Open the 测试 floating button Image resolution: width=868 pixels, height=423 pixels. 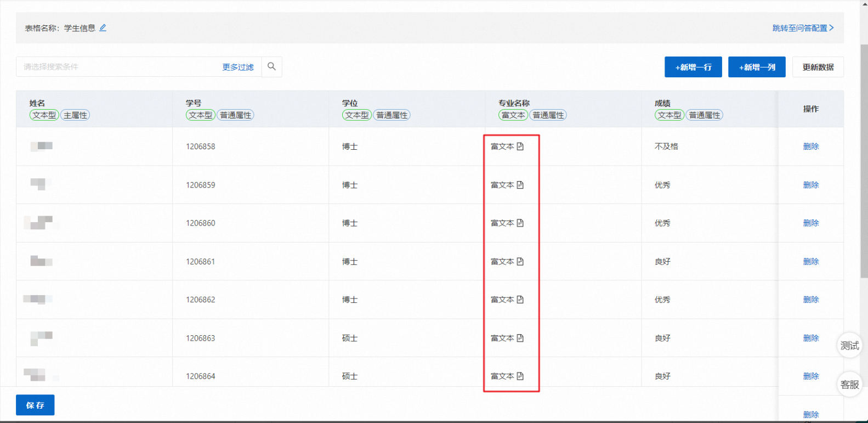tap(849, 345)
